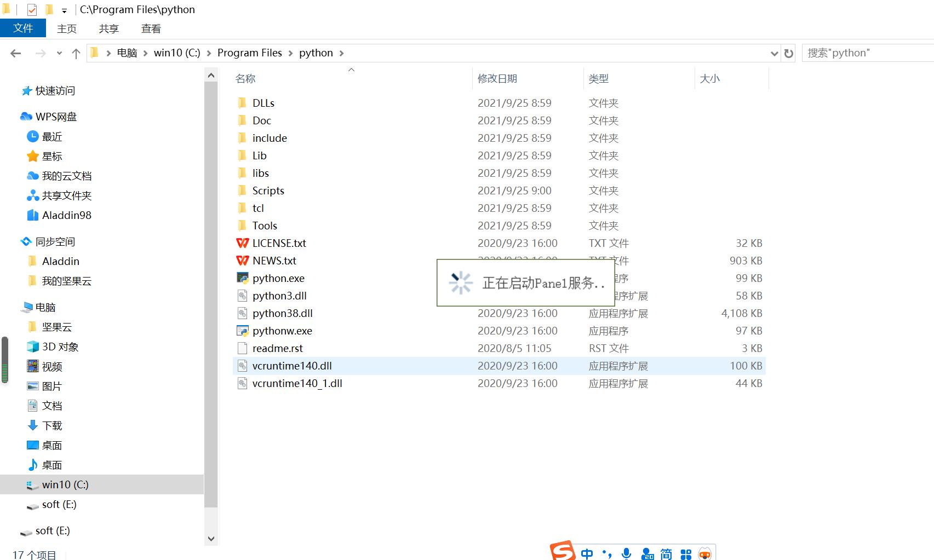934x560 pixels.
Task: Select the include folder icon
Action: pyautogui.click(x=242, y=138)
